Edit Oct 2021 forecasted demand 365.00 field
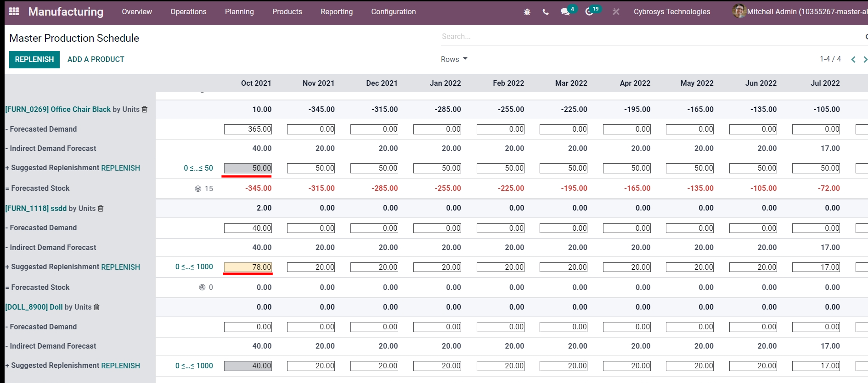Image resolution: width=868 pixels, height=383 pixels. point(248,129)
